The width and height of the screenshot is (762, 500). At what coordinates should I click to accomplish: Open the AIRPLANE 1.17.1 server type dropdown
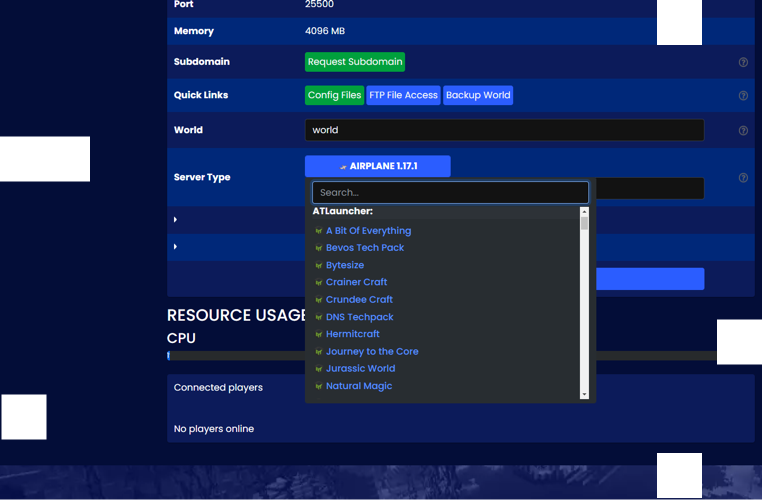click(377, 166)
